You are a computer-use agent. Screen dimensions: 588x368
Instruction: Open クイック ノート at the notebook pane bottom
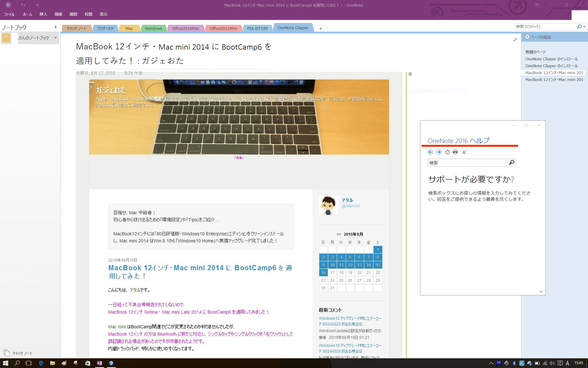pos(18,353)
